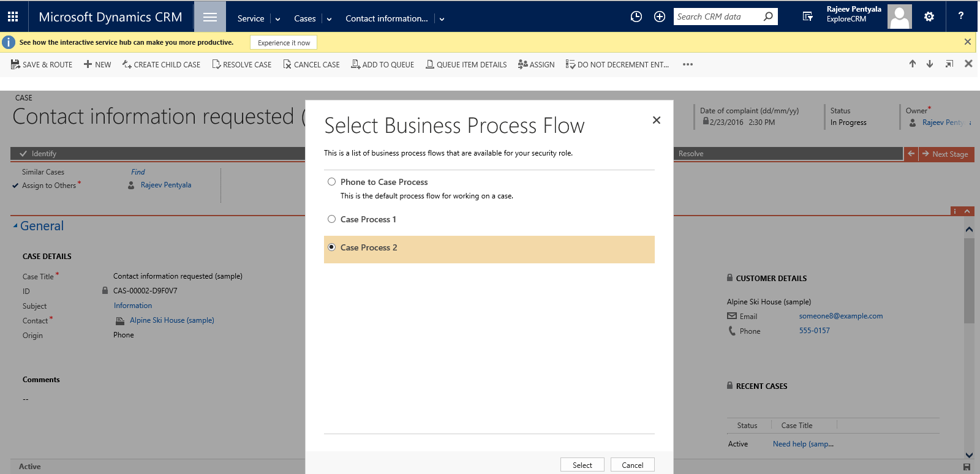Click the Select button in dialog

click(x=582, y=465)
